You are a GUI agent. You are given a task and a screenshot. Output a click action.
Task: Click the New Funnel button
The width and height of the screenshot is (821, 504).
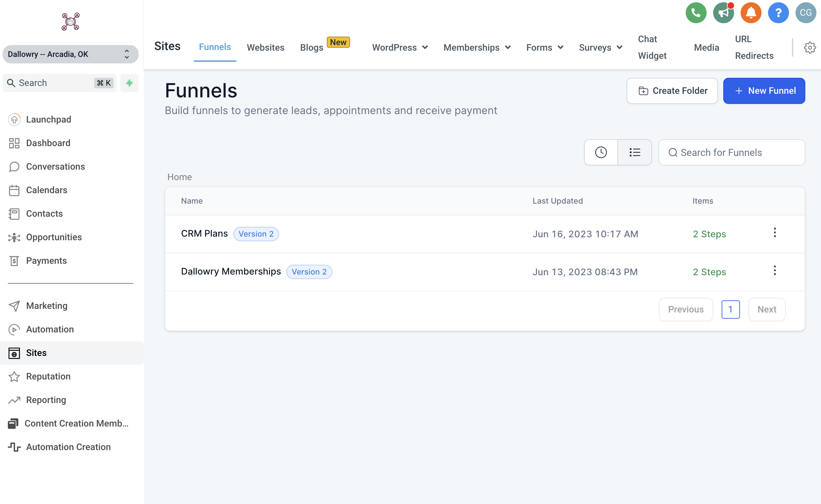click(x=764, y=91)
